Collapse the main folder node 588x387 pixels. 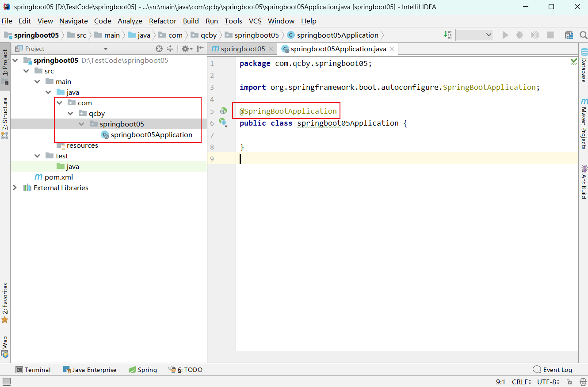click(x=37, y=82)
